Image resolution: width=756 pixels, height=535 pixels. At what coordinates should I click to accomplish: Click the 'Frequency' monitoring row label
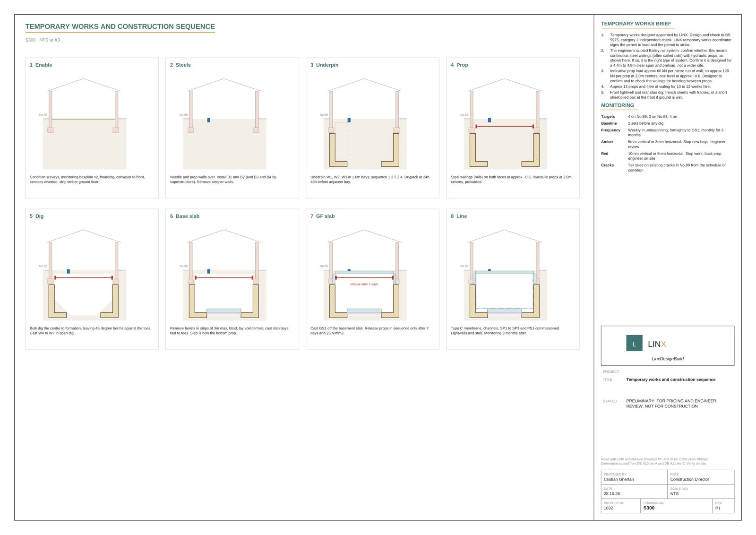[x=610, y=130]
